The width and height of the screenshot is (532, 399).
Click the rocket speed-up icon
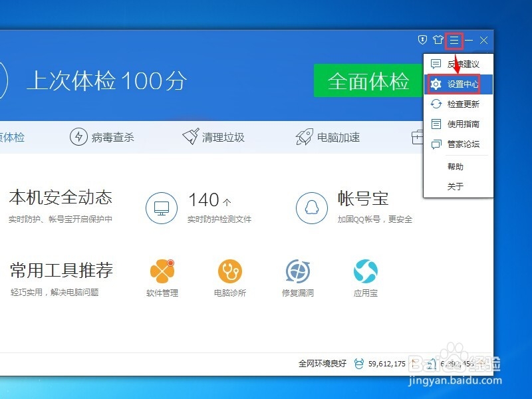tap(304, 137)
